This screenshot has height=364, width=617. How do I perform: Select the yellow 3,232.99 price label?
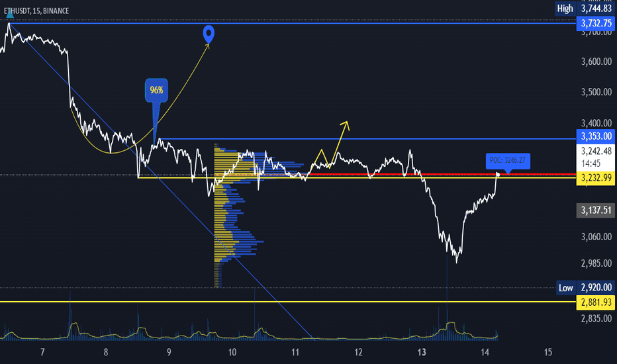(596, 178)
